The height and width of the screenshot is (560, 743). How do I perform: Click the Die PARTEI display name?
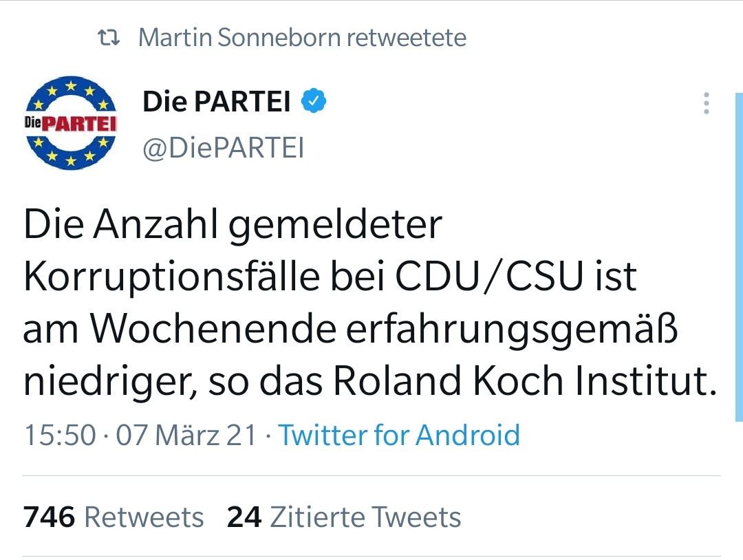217,103
